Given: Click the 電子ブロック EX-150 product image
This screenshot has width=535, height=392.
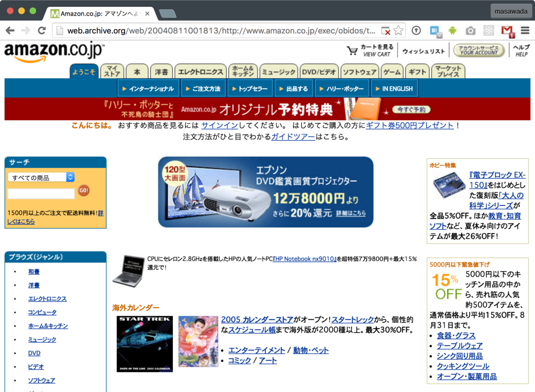Looking at the screenshot, I should pos(449,186).
